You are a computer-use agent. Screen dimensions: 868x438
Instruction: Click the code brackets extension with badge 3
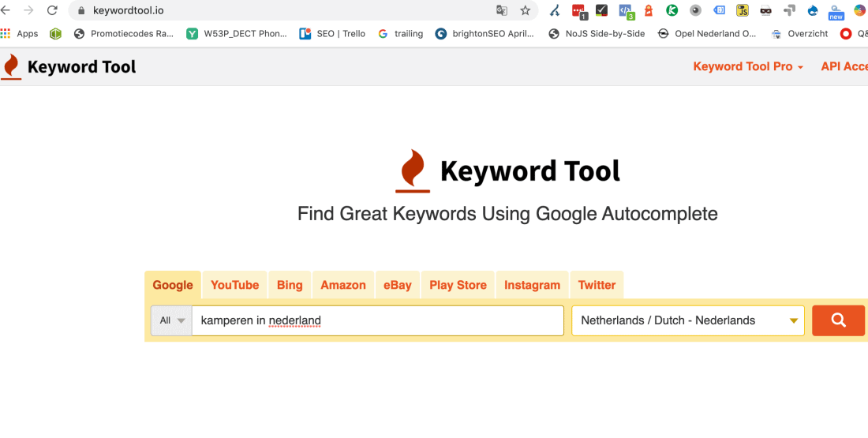[x=626, y=10]
